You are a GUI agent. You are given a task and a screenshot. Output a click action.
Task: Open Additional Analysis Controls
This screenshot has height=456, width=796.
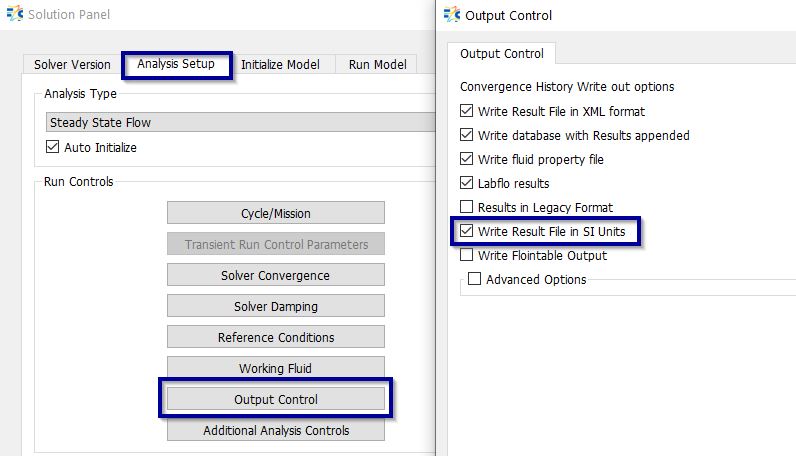275,431
